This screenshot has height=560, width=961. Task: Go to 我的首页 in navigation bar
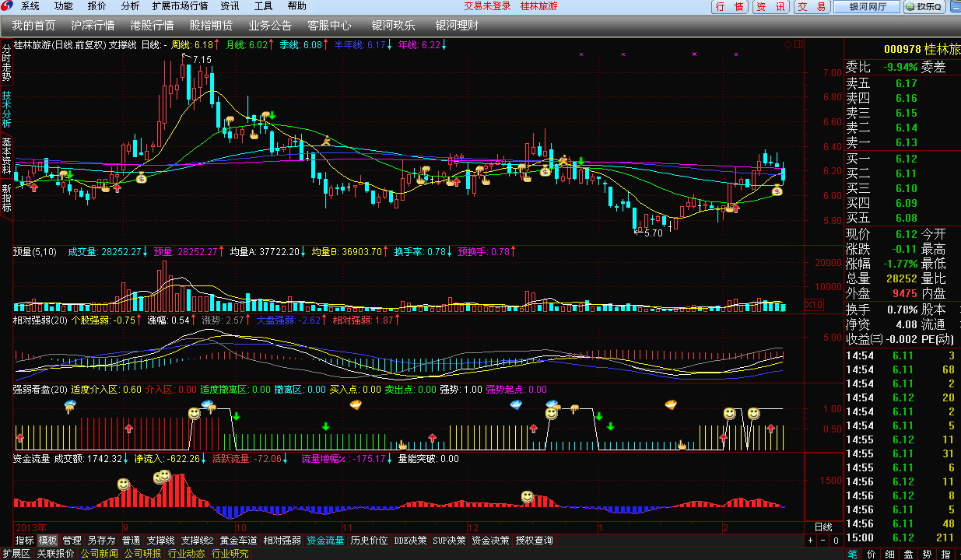pos(33,26)
